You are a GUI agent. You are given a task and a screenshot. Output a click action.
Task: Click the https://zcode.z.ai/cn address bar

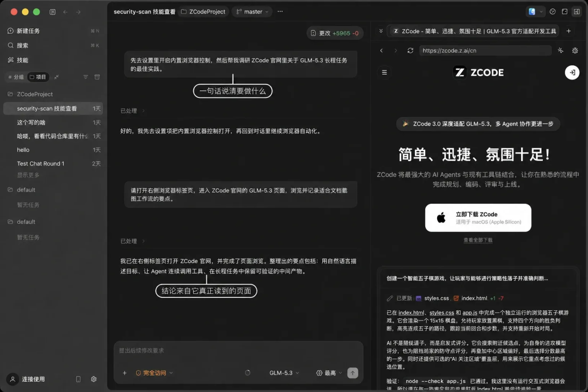point(485,51)
